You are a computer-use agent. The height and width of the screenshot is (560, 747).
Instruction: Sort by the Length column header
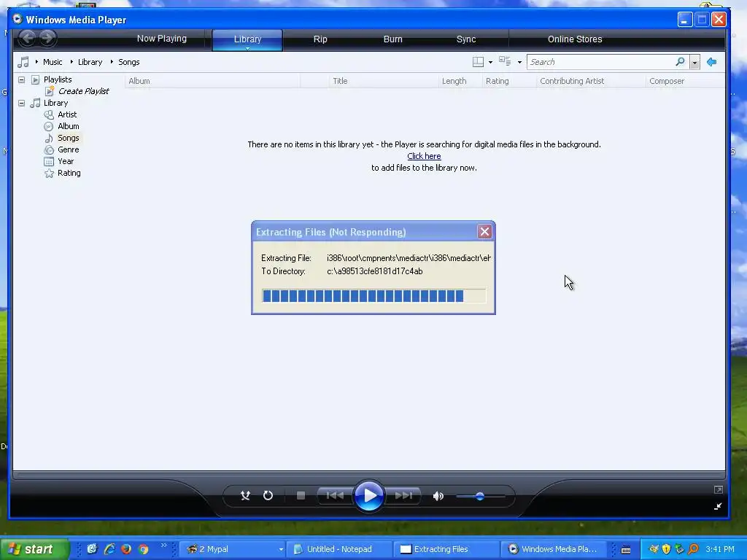[460, 81]
